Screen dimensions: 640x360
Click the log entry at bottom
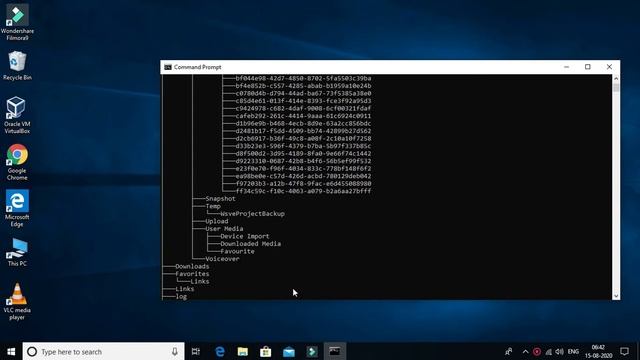point(181,297)
